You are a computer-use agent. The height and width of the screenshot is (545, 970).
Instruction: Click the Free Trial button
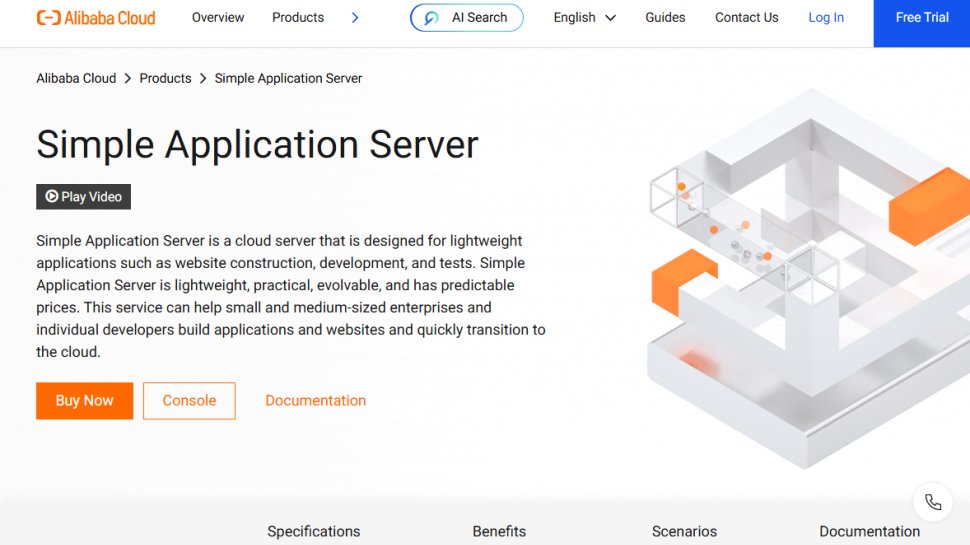click(x=922, y=24)
